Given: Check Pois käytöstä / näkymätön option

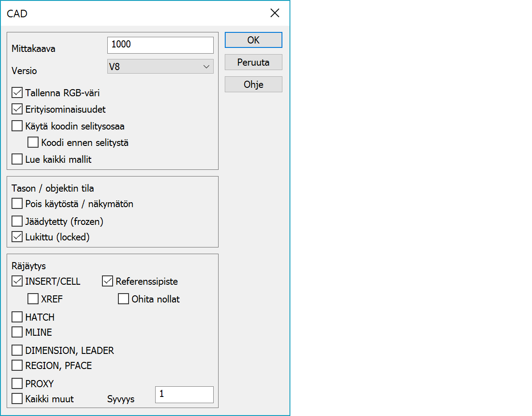Looking at the screenshot, I should click(17, 204).
